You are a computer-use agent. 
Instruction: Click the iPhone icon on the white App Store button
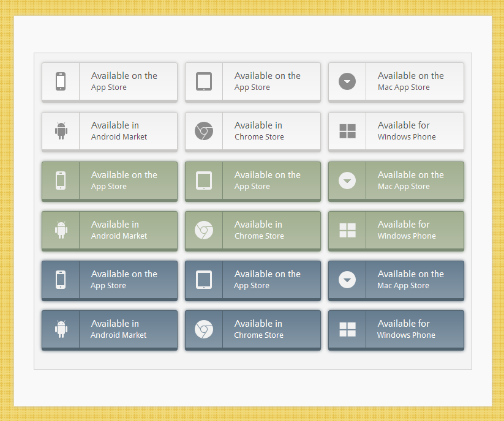(x=61, y=81)
